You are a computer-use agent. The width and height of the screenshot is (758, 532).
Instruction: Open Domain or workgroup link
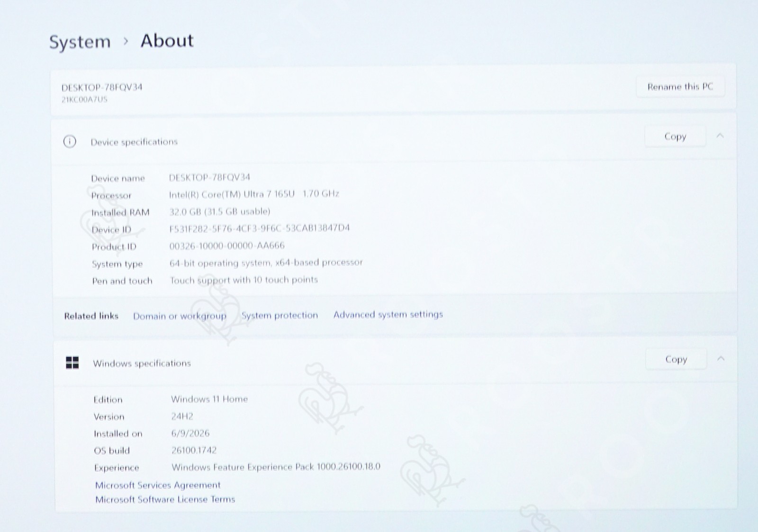pyautogui.click(x=180, y=316)
